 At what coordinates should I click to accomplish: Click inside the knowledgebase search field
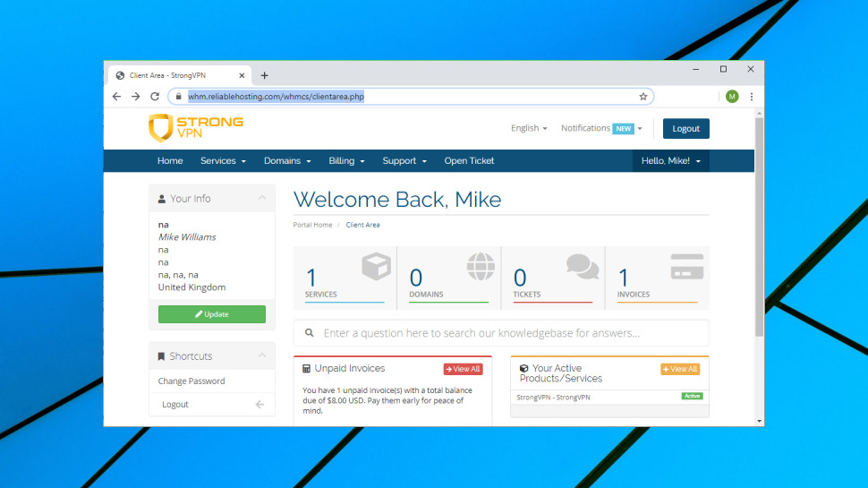pos(501,333)
